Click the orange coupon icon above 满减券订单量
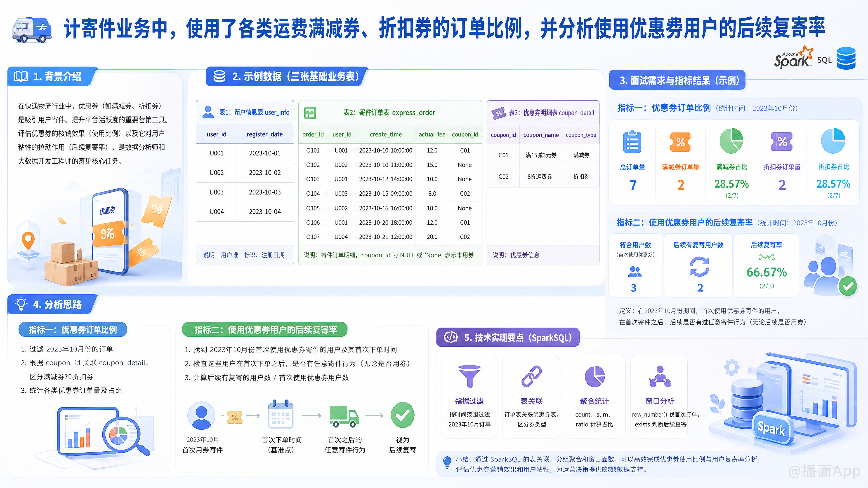The height and width of the screenshot is (488, 868). click(680, 142)
